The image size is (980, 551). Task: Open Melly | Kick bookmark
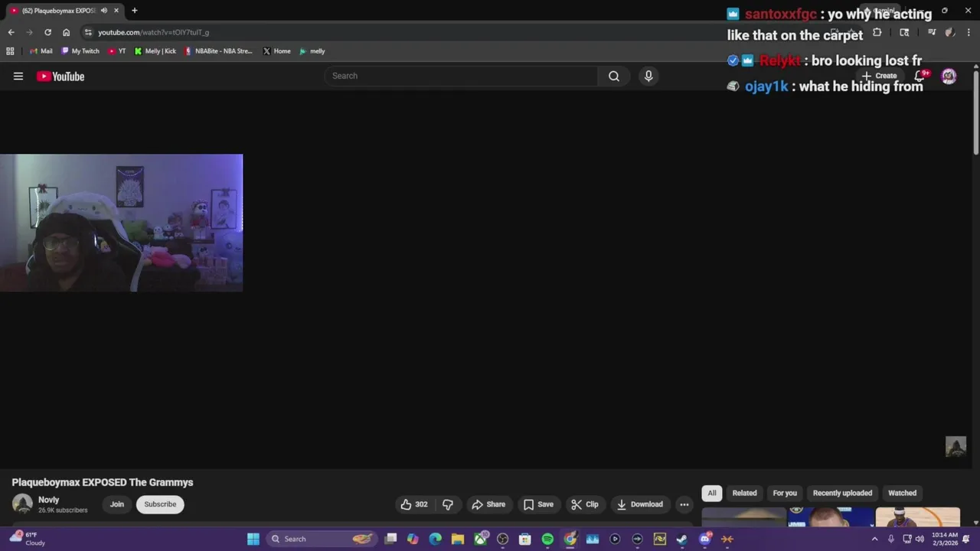155,51
